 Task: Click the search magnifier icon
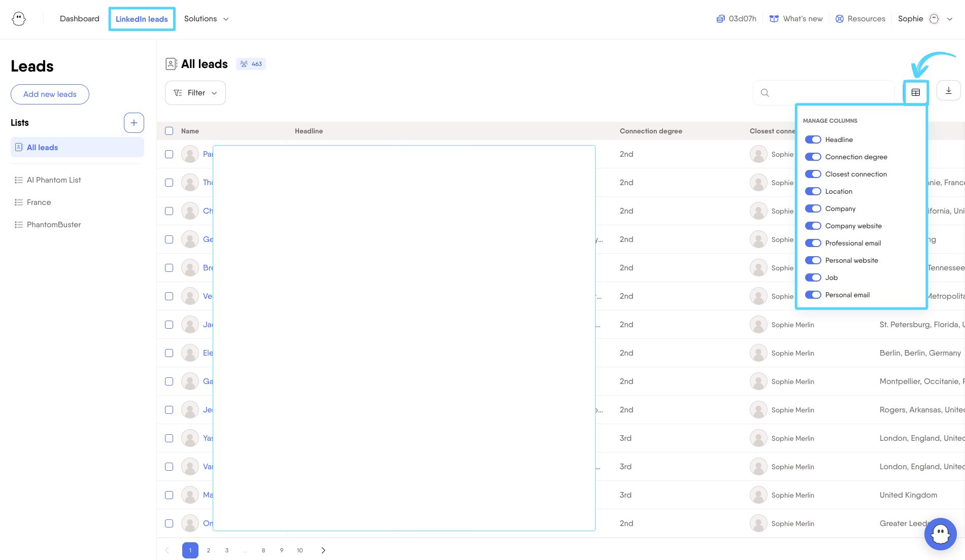(765, 93)
